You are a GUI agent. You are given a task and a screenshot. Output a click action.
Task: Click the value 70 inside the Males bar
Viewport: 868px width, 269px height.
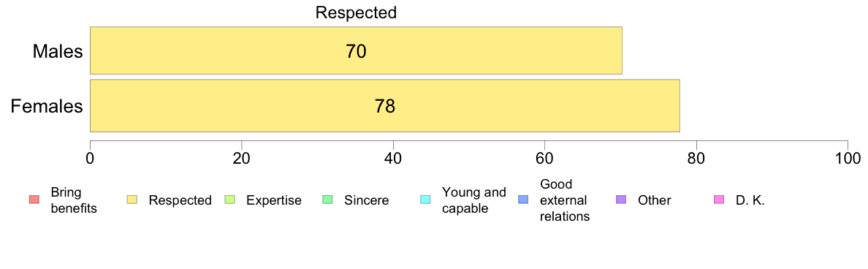click(356, 51)
